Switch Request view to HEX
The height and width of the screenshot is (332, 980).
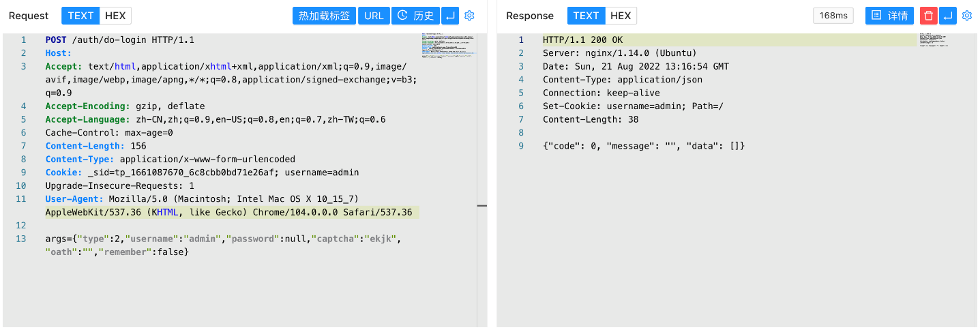pos(115,16)
